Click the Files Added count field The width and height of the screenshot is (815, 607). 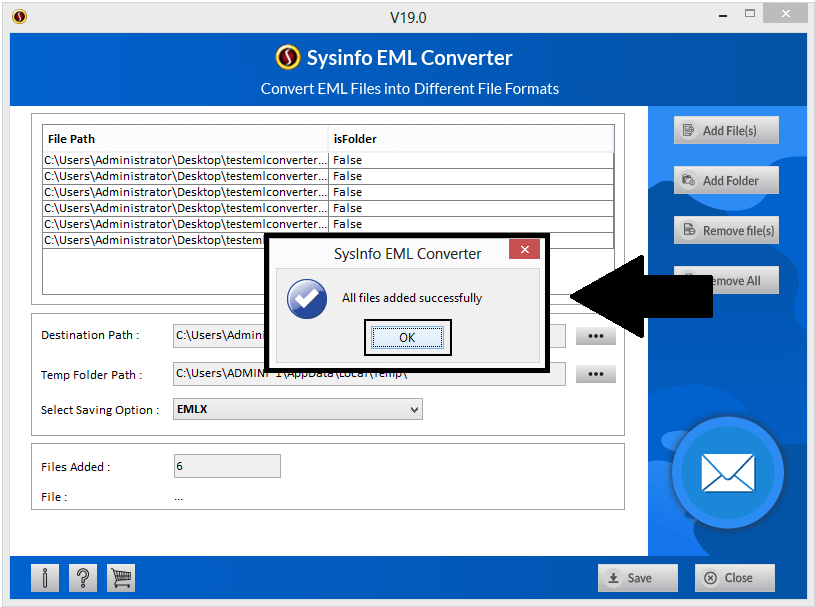coord(227,466)
